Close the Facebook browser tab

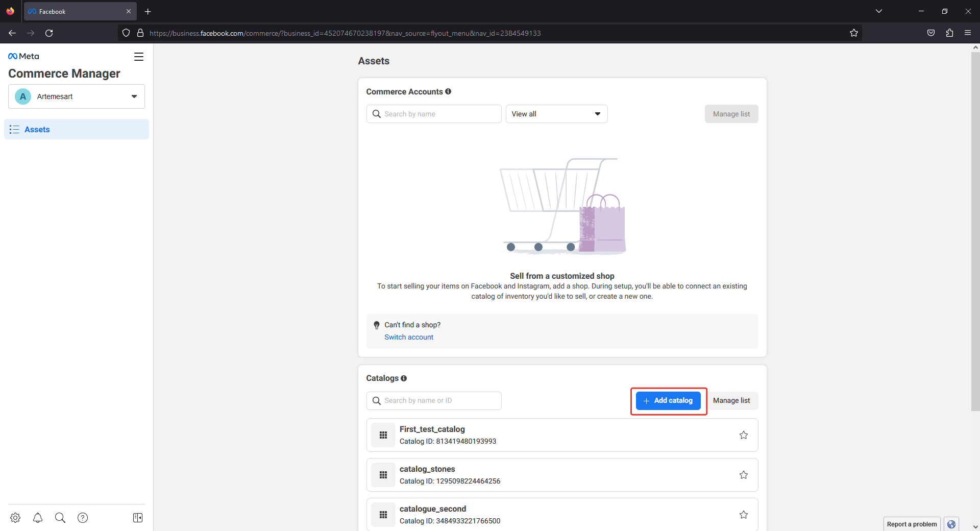coord(129,11)
